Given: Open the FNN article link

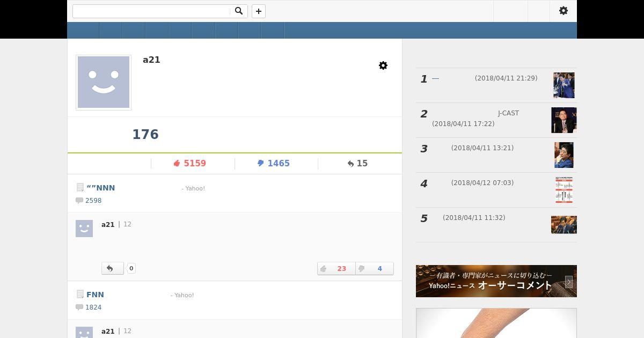Looking at the screenshot, I should 96,295.
